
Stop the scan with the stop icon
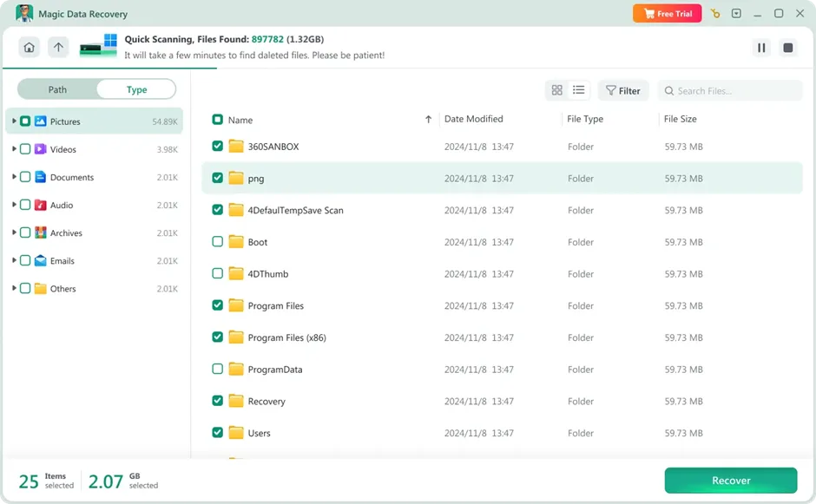click(x=787, y=48)
